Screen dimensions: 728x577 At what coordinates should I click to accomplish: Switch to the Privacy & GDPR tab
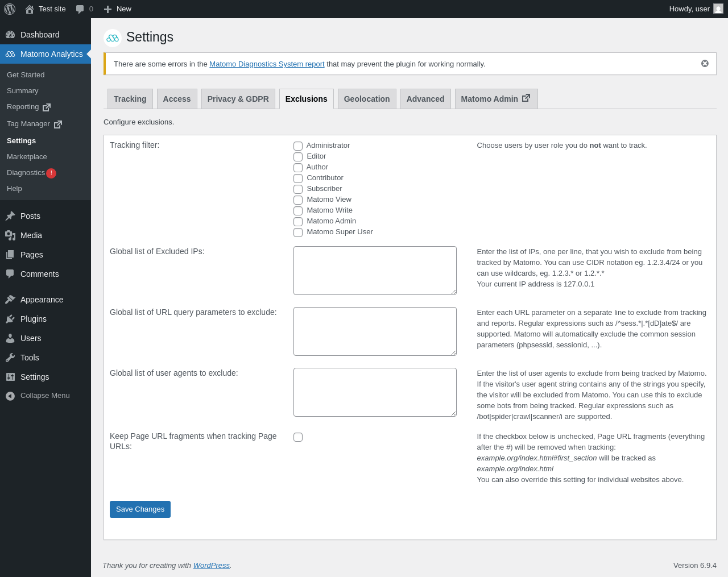238,99
